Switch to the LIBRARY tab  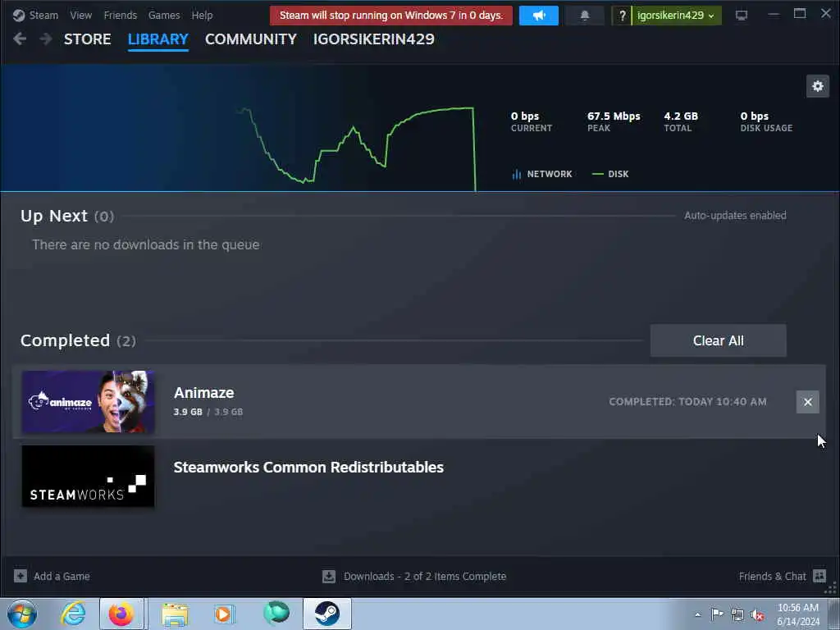pos(158,39)
